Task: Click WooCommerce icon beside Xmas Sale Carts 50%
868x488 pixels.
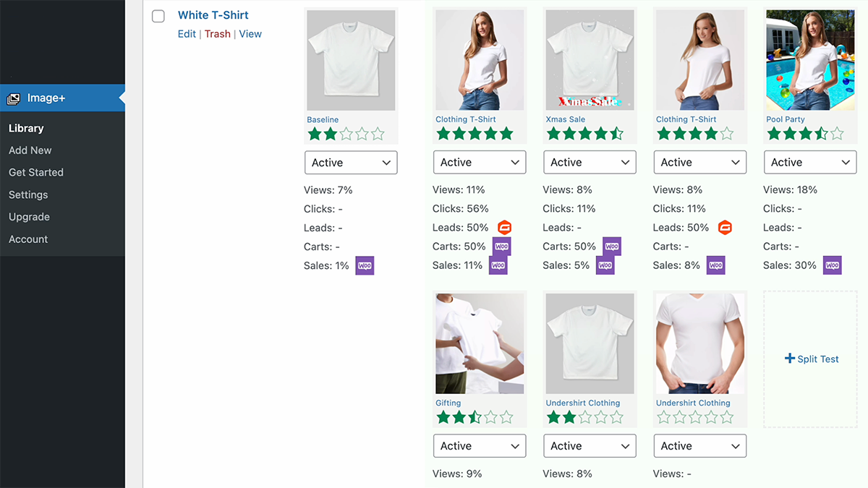Action: (612, 247)
